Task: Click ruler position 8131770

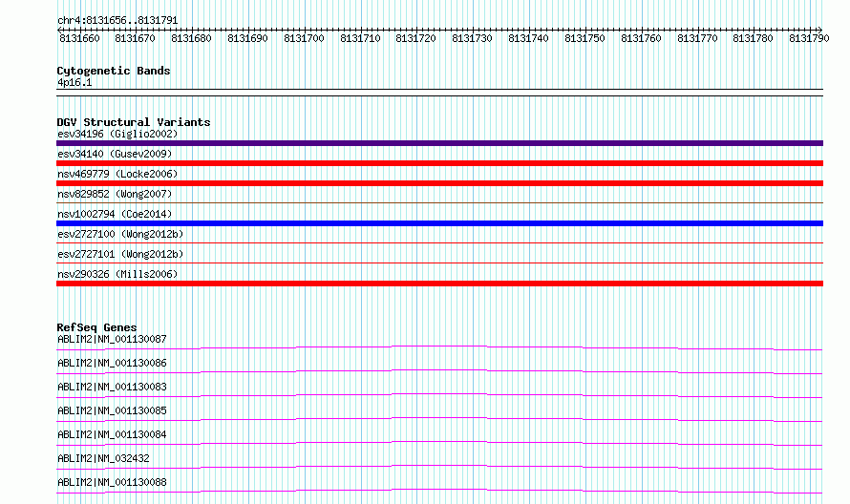Action: pyautogui.click(x=698, y=38)
